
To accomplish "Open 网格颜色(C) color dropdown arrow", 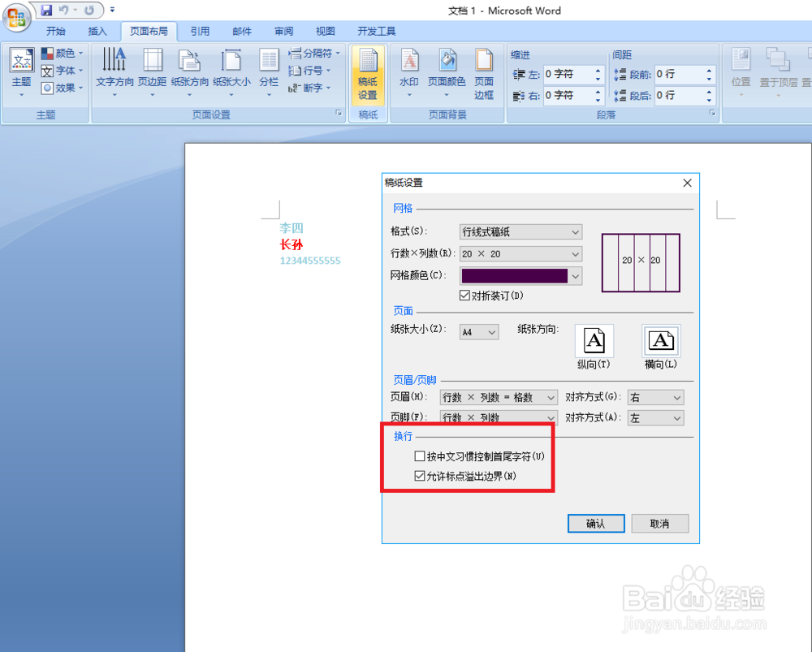I will pos(576,276).
